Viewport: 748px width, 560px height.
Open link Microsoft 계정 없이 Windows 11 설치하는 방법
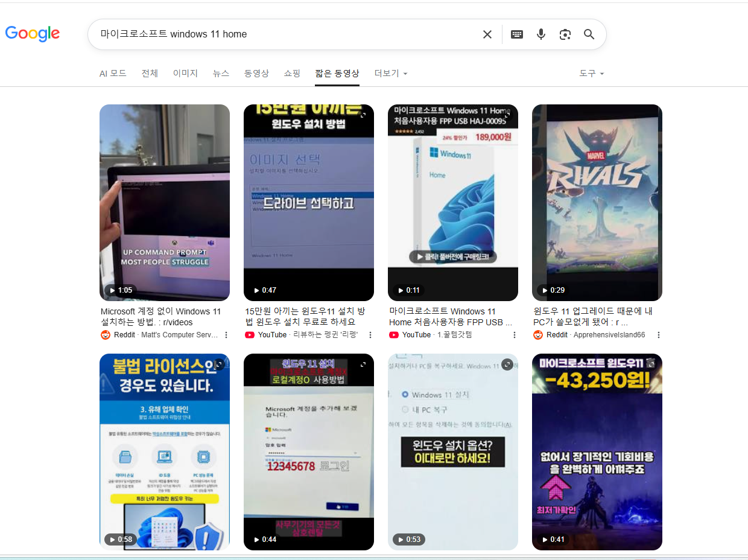click(x=161, y=317)
